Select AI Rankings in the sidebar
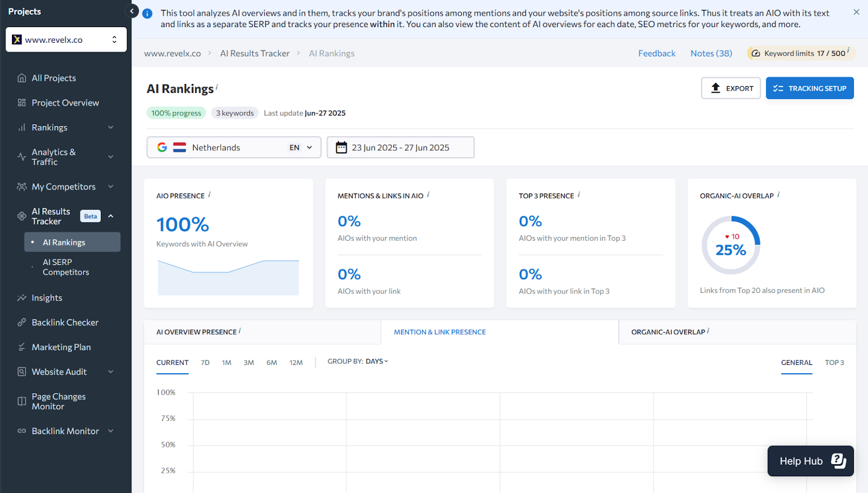Image resolution: width=868 pixels, height=493 pixels. pos(72,242)
